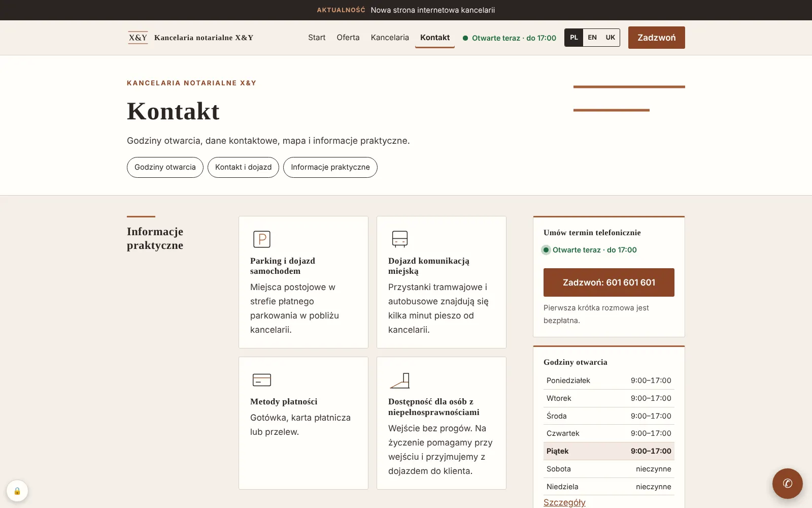The height and width of the screenshot is (508, 812).
Task: Click the highlighted Piątek hours row
Action: [x=609, y=451]
